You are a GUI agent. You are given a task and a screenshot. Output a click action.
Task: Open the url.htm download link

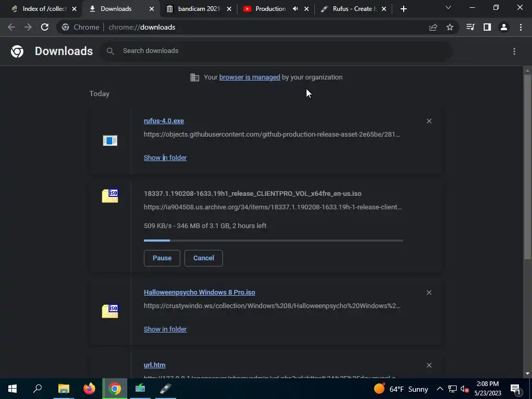pyautogui.click(x=154, y=365)
